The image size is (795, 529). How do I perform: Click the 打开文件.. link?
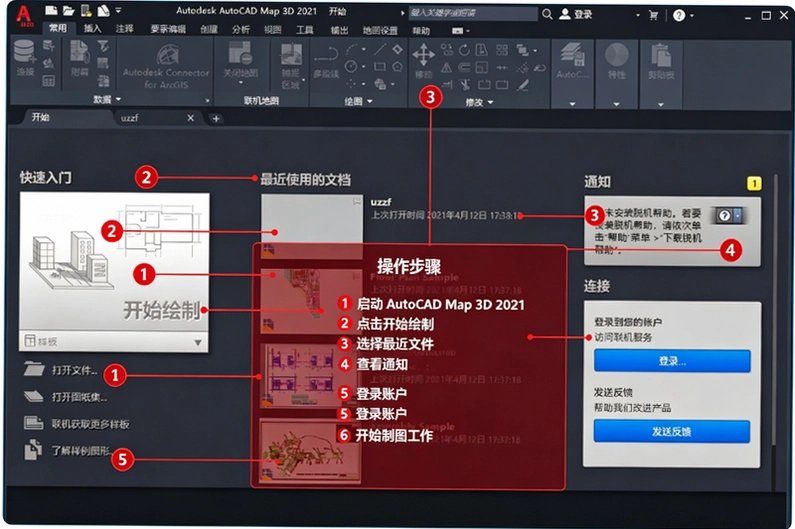75,370
